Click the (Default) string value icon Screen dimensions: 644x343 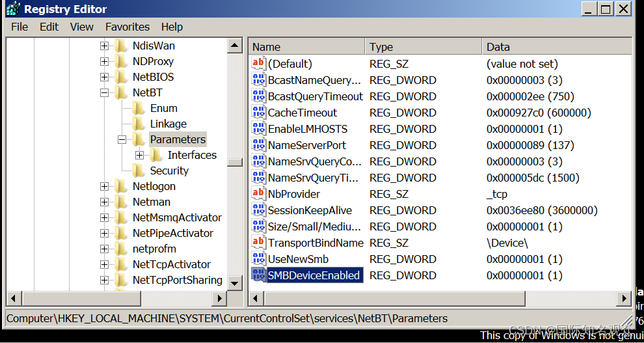click(258, 63)
